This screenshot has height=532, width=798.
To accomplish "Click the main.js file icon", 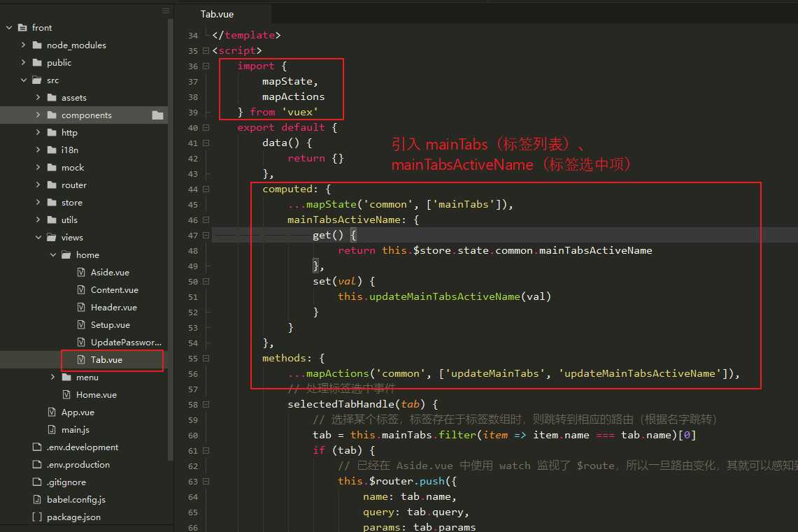I will click(51, 429).
